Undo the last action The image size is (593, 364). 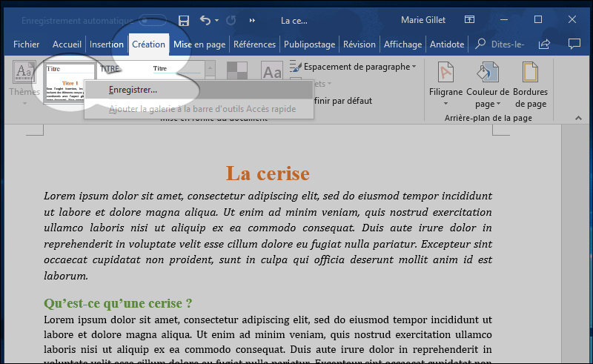tap(205, 20)
